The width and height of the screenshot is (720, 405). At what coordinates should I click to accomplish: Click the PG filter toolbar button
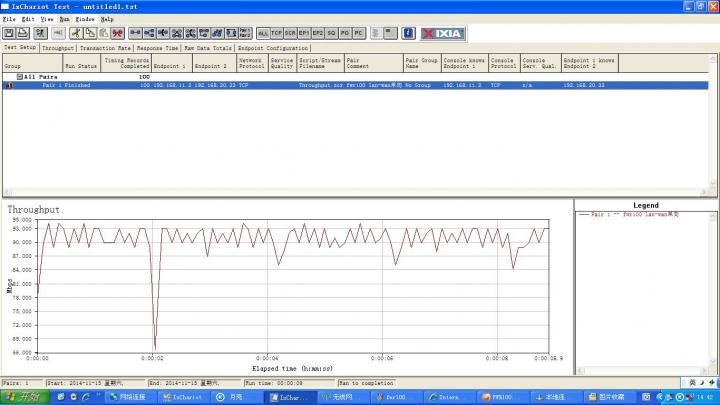[x=345, y=33]
